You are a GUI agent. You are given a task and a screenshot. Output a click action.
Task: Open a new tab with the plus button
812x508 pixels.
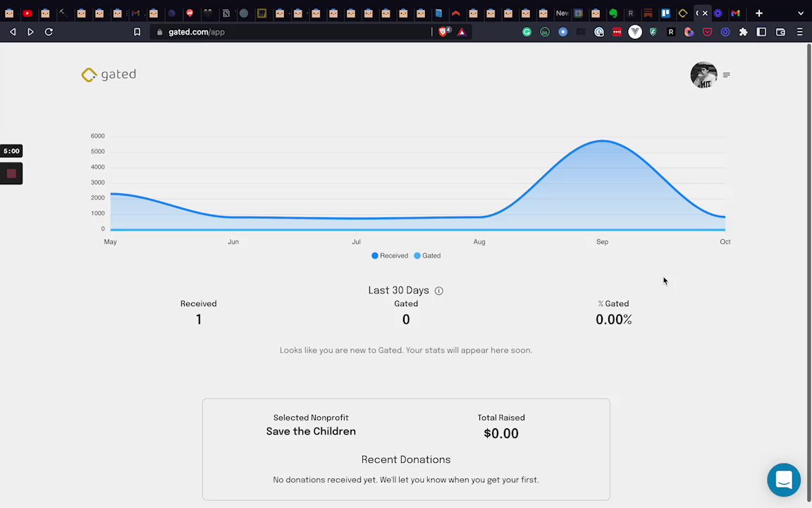click(x=759, y=13)
